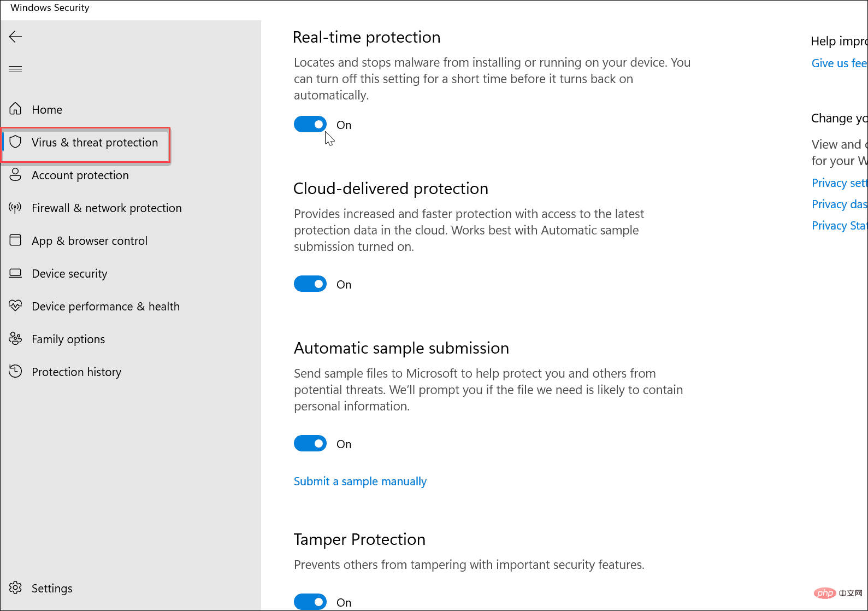The image size is (868, 611).
Task: Open Privacy dashboard link
Action: tap(839, 204)
